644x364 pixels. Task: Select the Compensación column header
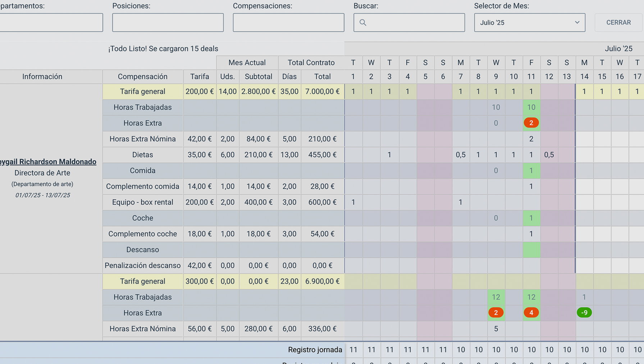pos(142,77)
